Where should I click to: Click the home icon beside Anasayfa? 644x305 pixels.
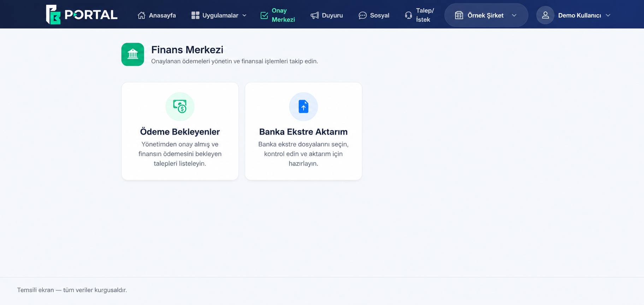[141, 15]
